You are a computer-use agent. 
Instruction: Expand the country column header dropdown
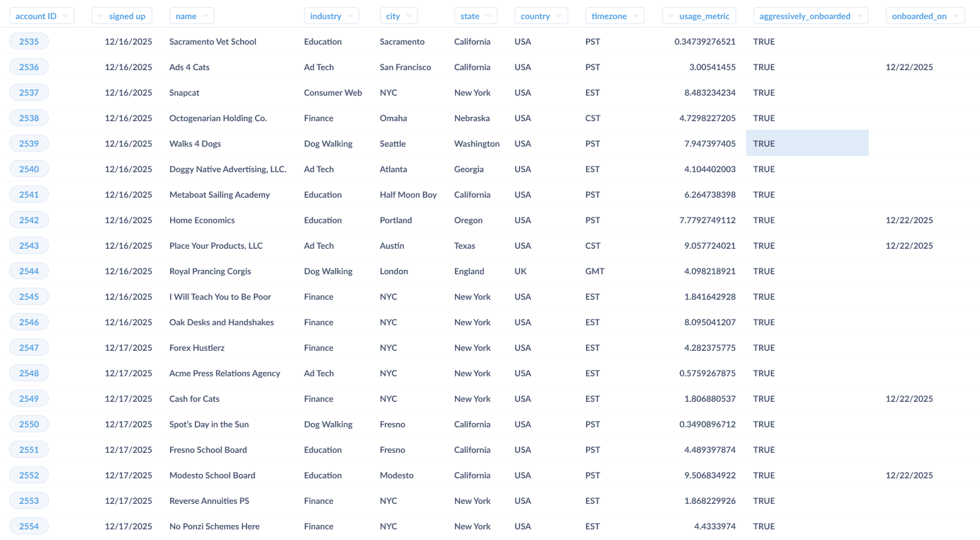tap(541, 16)
